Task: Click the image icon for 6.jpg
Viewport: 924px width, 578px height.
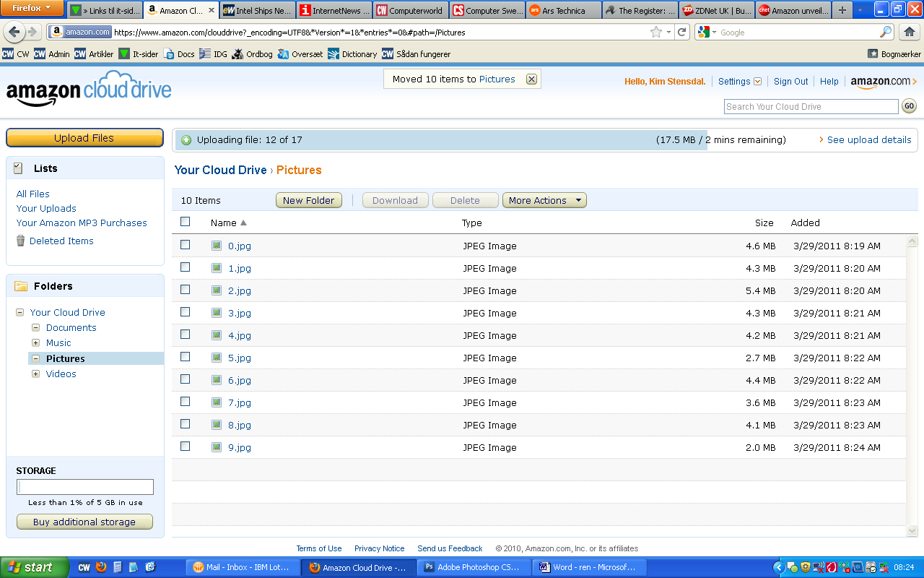Action: pos(217,380)
